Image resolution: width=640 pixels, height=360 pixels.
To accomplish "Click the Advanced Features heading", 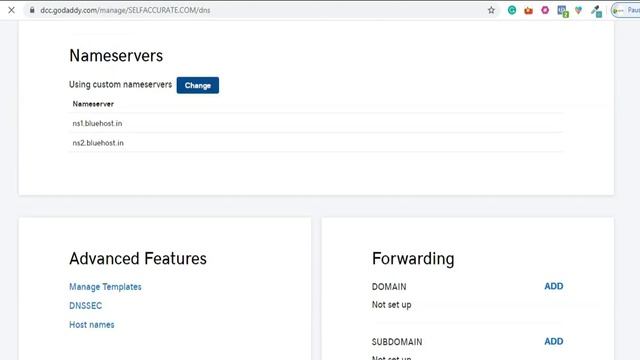I will 138,258.
